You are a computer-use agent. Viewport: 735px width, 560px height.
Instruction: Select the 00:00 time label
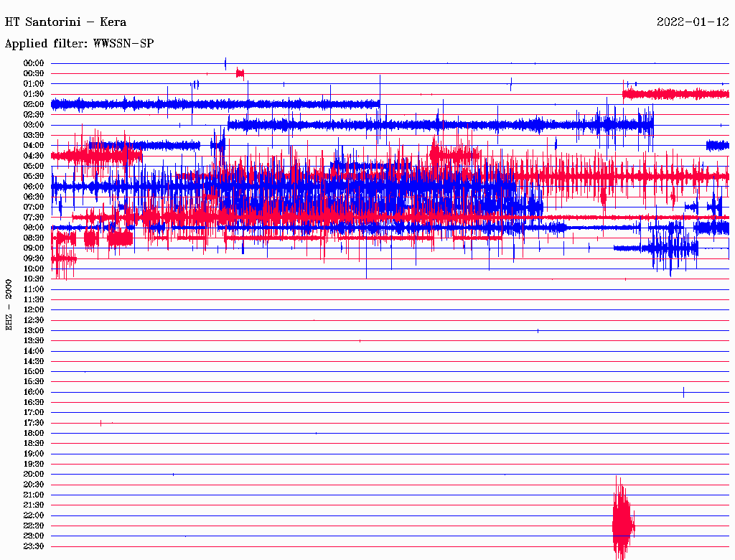point(34,63)
